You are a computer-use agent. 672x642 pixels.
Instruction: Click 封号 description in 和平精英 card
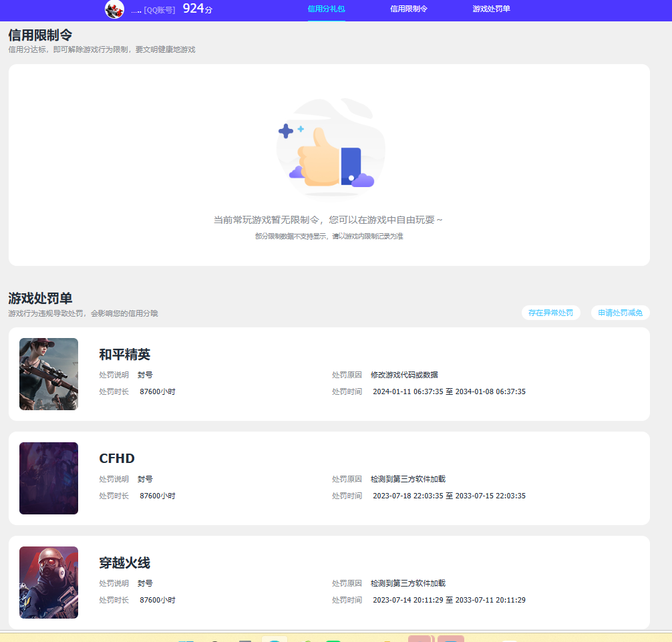[145, 375]
